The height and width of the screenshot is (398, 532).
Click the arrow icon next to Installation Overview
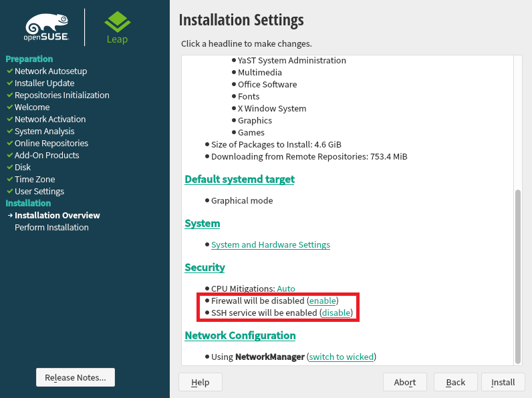pyautogui.click(x=10, y=215)
